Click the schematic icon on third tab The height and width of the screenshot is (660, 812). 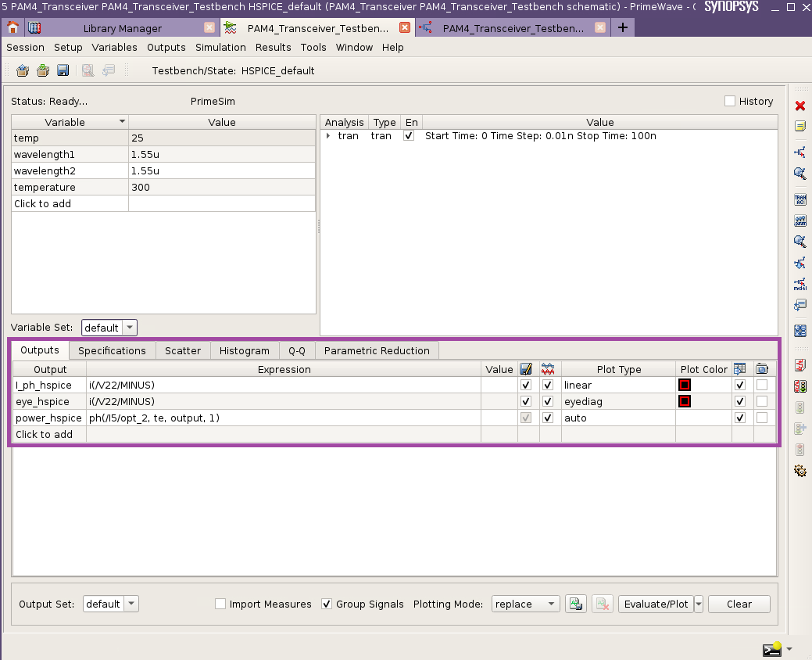(426, 28)
